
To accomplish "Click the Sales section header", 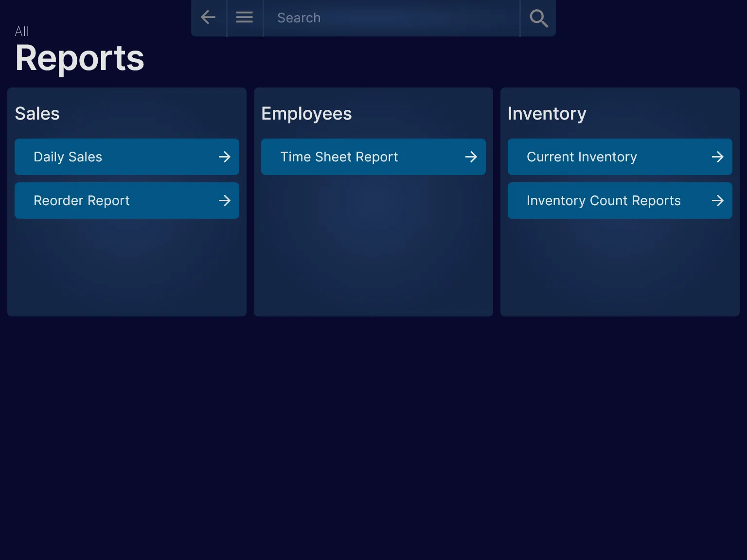I will [x=37, y=113].
